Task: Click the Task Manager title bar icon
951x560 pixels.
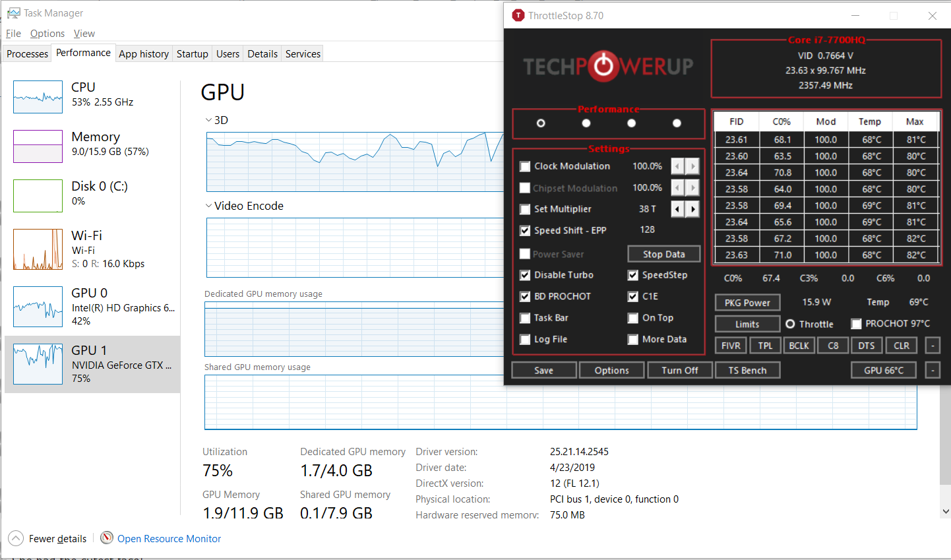Action: pyautogui.click(x=13, y=13)
